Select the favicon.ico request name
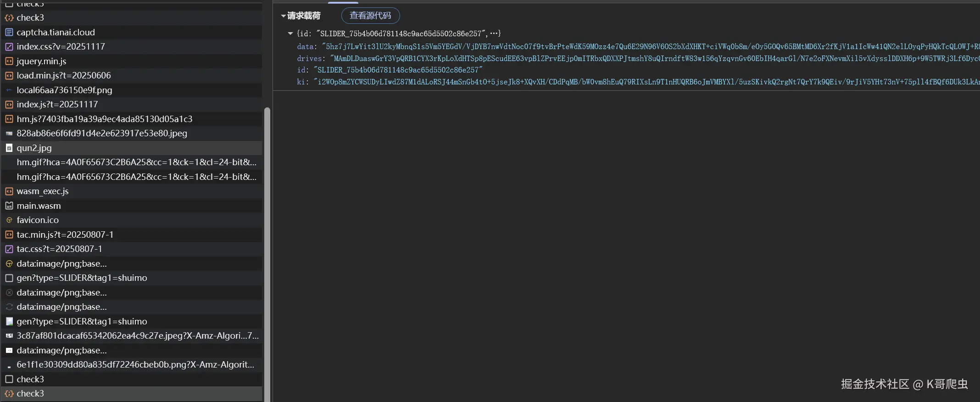 point(38,220)
